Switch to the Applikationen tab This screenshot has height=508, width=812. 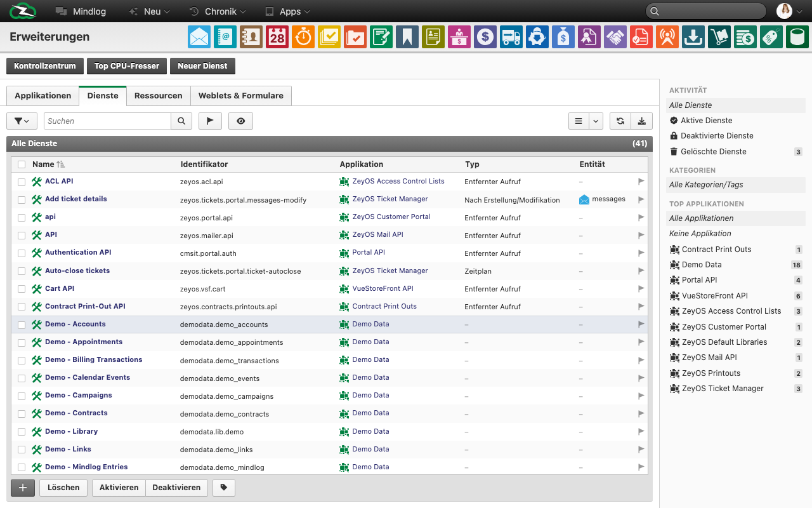click(43, 96)
